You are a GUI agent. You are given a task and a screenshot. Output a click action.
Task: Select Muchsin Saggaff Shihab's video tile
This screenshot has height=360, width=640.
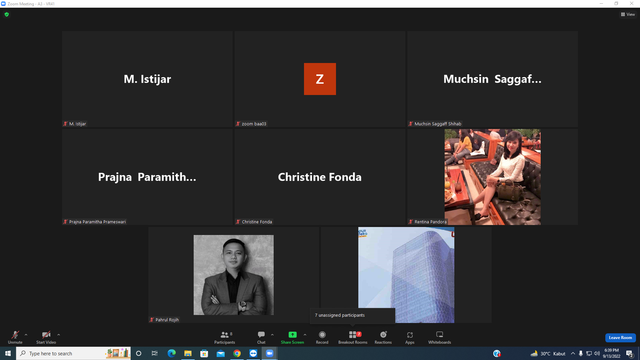(x=492, y=79)
